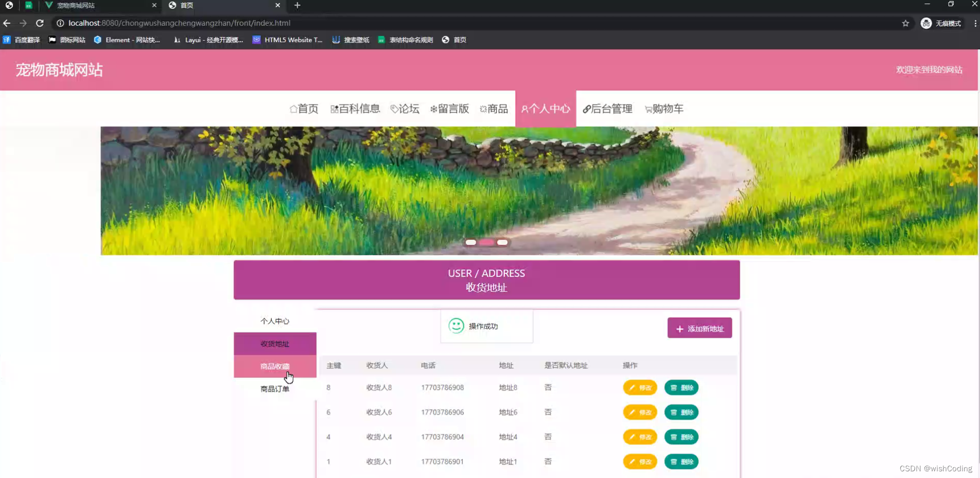Open 商品订单 in the side menu
980x478 pixels.
click(275, 389)
